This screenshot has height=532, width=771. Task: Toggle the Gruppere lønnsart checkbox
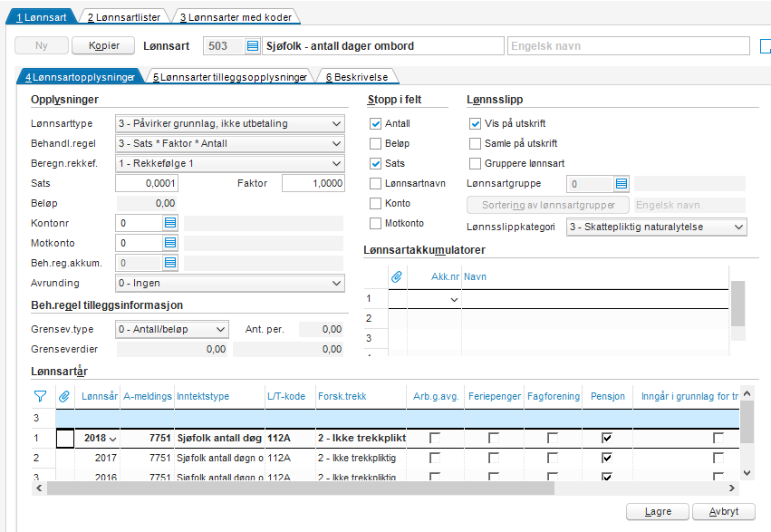475,163
